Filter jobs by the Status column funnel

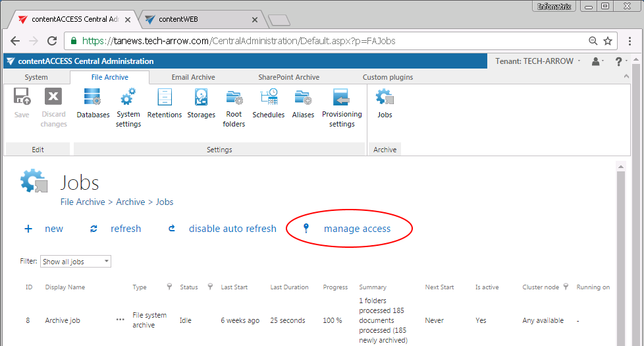coord(210,287)
